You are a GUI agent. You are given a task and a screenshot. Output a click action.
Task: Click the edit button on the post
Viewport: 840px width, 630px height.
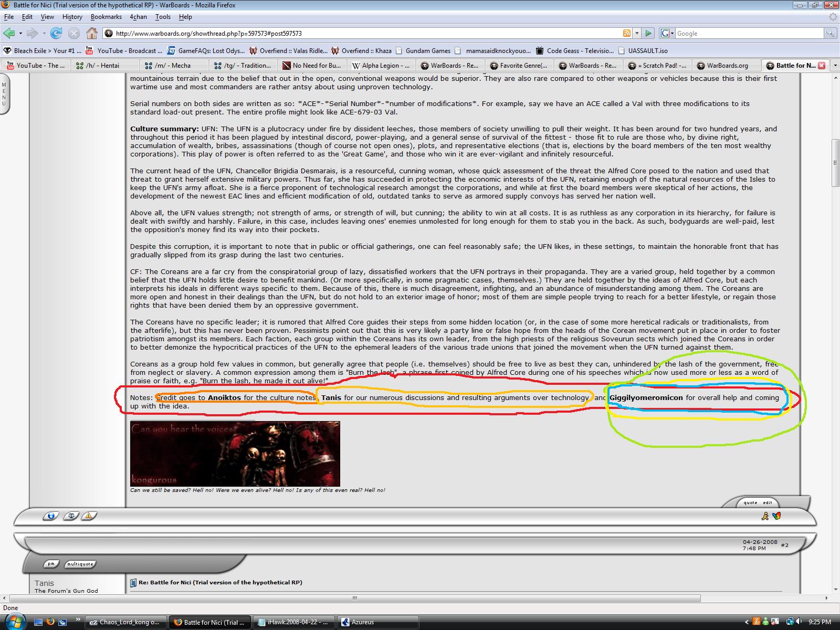[x=768, y=502]
